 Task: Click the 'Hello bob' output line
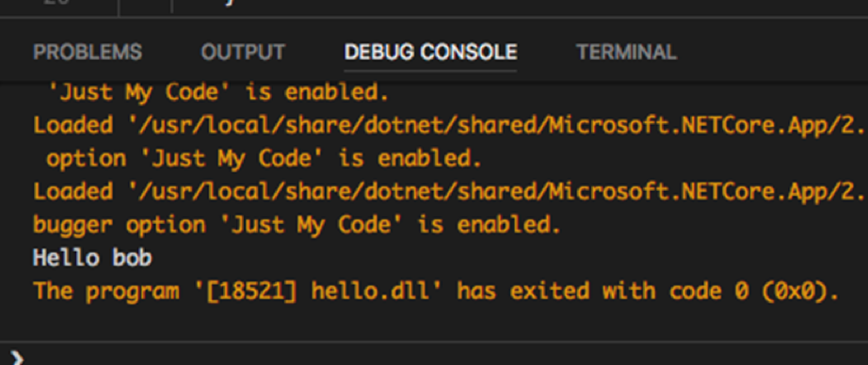pos(92,259)
